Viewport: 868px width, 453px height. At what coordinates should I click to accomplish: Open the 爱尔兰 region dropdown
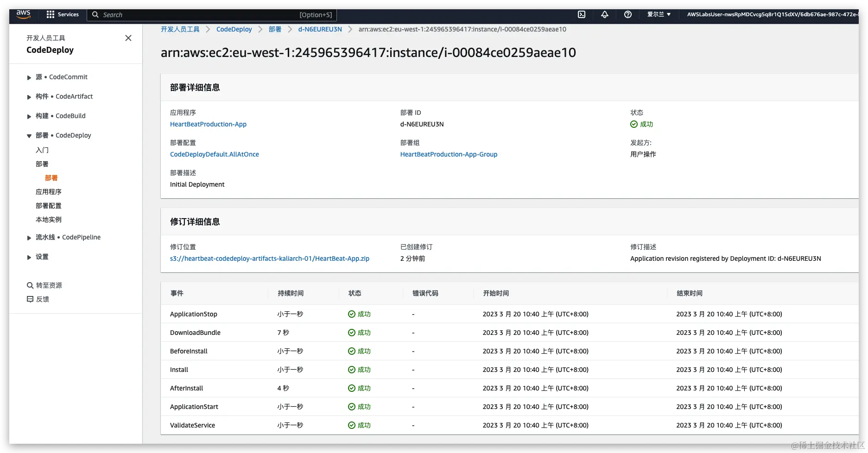tap(659, 14)
